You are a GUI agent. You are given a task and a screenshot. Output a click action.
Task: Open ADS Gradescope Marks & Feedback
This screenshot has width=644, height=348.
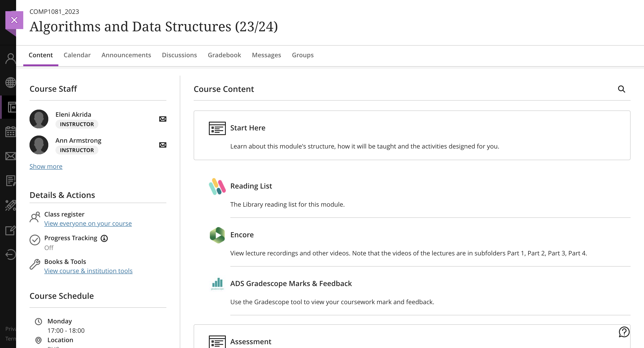point(291,284)
